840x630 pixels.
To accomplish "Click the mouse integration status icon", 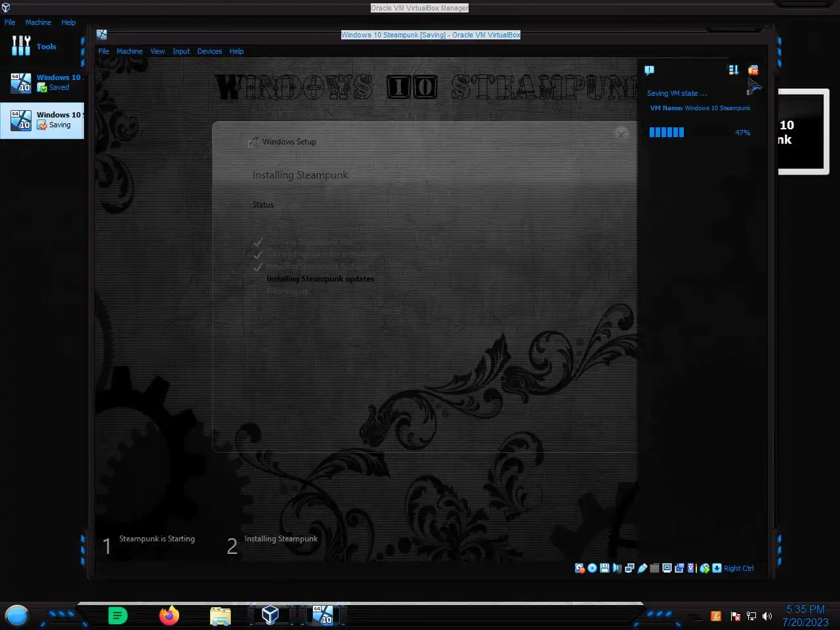I will pyautogui.click(x=705, y=568).
